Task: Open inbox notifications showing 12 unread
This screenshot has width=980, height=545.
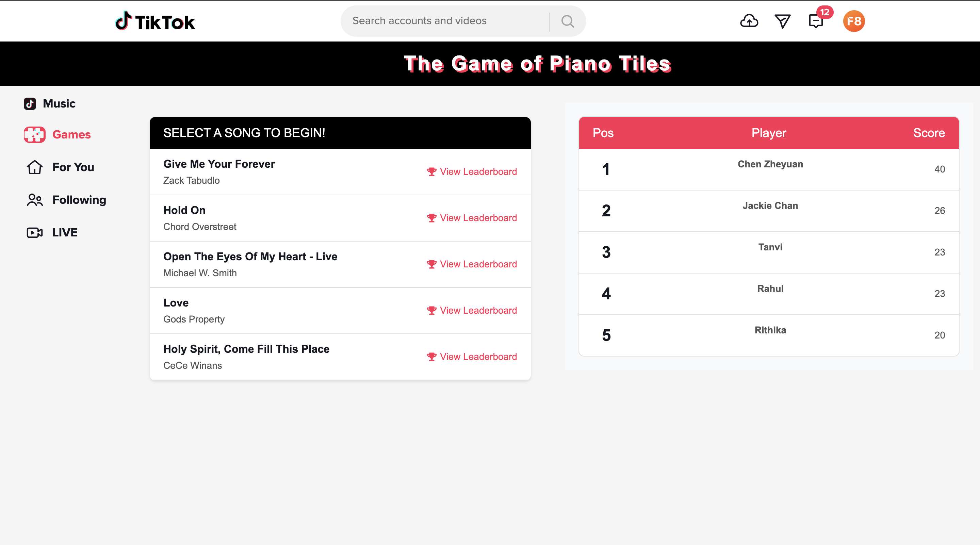Action: [816, 22]
